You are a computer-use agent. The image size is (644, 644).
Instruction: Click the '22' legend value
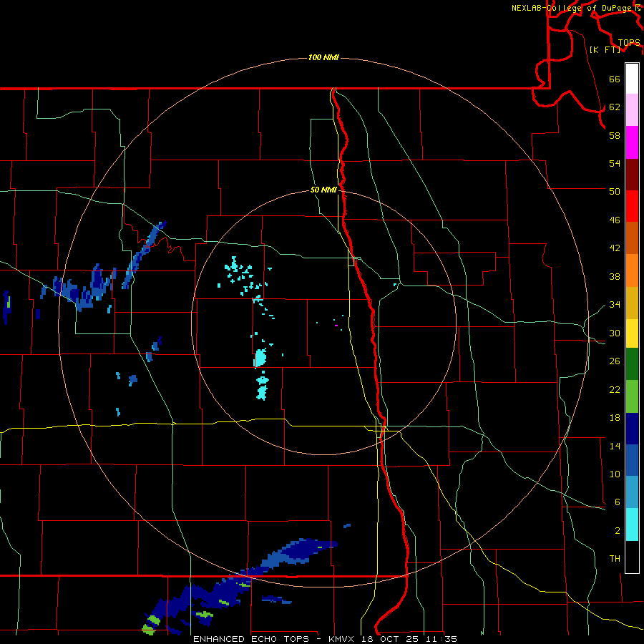coord(615,389)
